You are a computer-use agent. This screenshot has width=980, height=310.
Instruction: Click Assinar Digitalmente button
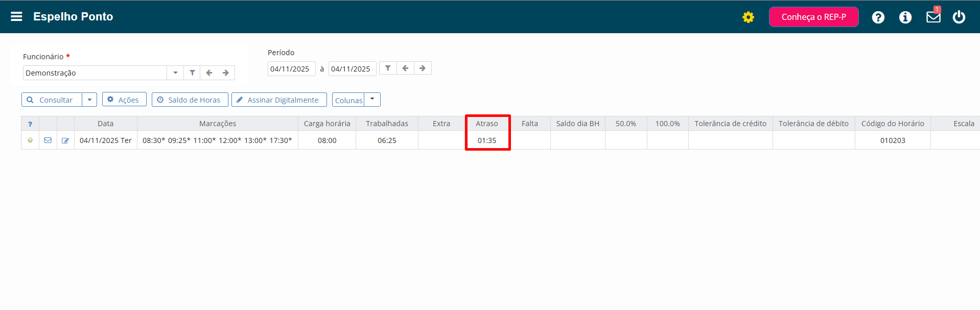279,100
